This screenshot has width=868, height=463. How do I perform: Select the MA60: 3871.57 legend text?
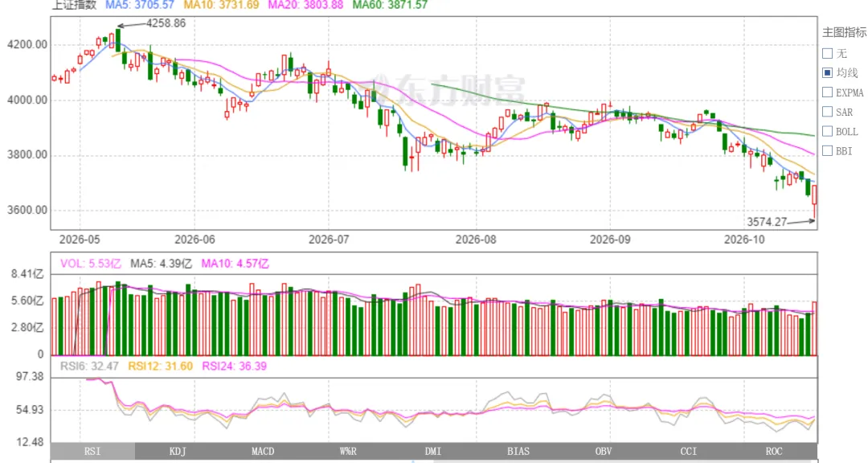pos(391,5)
